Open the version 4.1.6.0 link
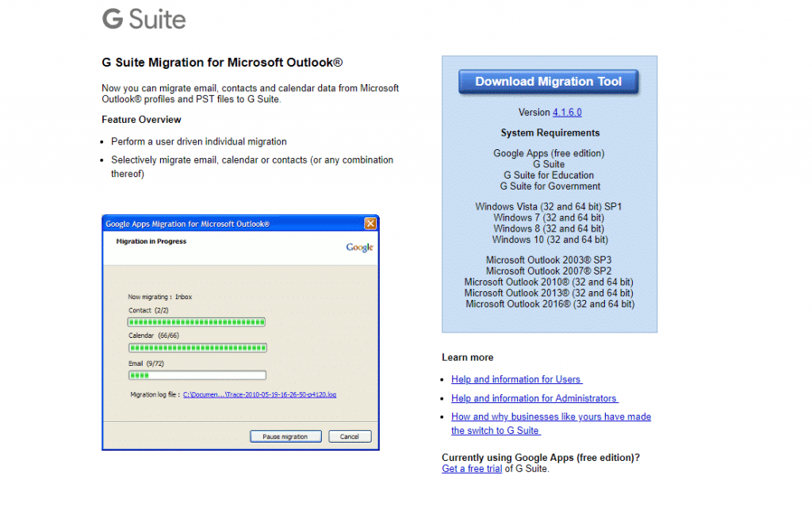 pyautogui.click(x=567, y=113)
